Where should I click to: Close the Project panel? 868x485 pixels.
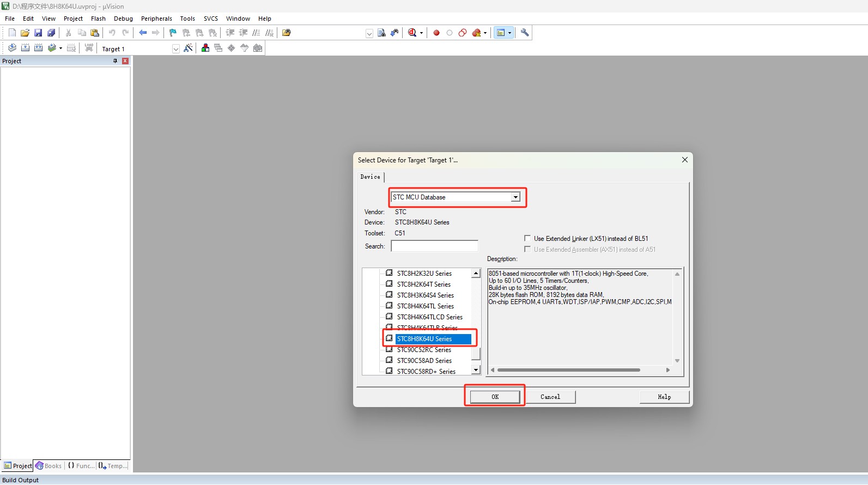pyautogui.click(x=125, y=61)
